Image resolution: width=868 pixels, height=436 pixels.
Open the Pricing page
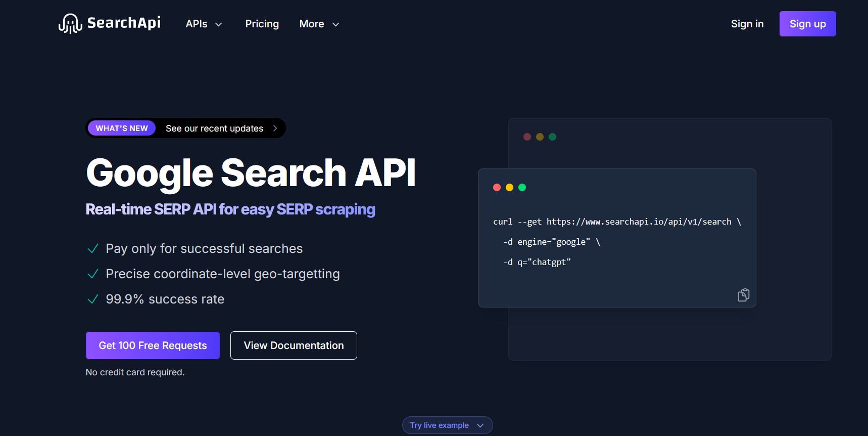tap(262, 24)
